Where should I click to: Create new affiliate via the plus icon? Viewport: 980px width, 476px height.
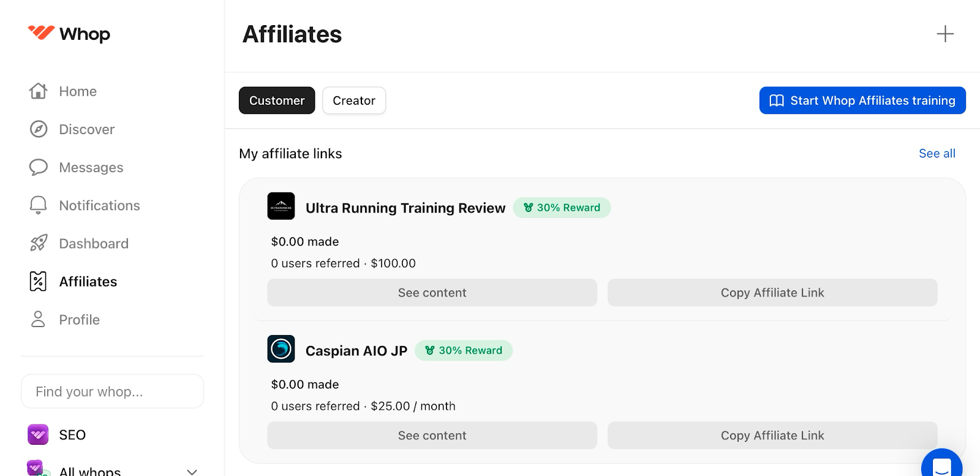[x=944, y=34]
